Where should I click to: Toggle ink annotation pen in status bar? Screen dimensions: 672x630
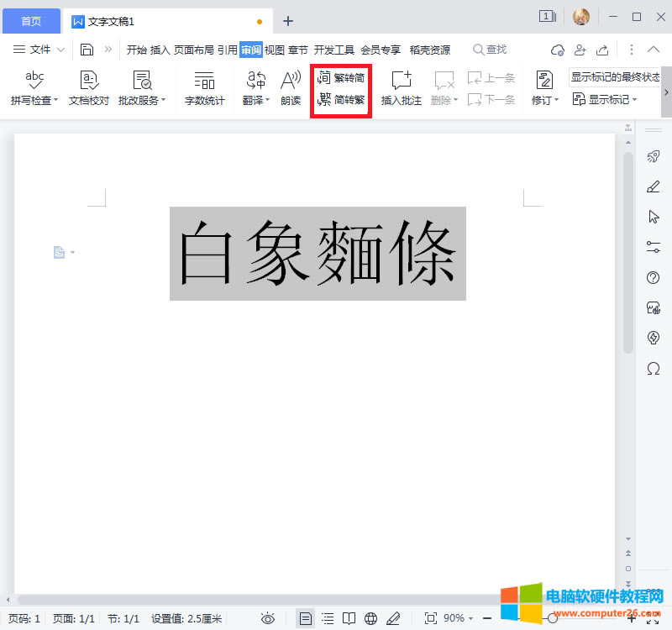[x=393, y=617]
